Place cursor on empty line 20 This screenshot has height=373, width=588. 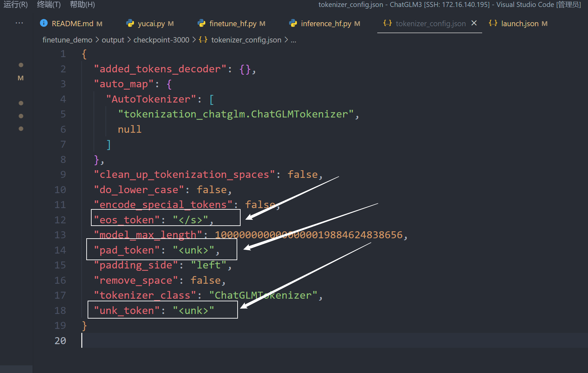pyautogui.click(x=334, y=340)
